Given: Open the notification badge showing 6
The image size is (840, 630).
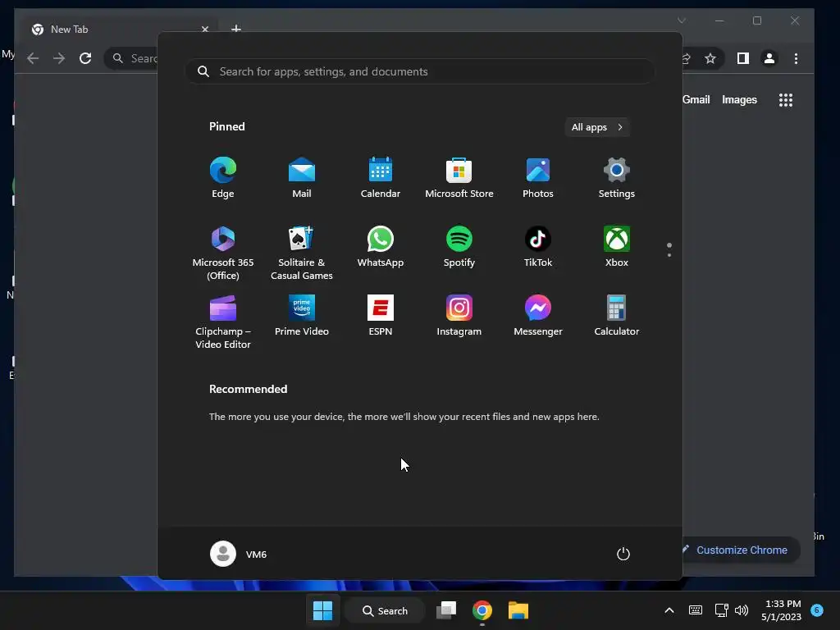Looking at the screenshot, I should pos(817,610).
